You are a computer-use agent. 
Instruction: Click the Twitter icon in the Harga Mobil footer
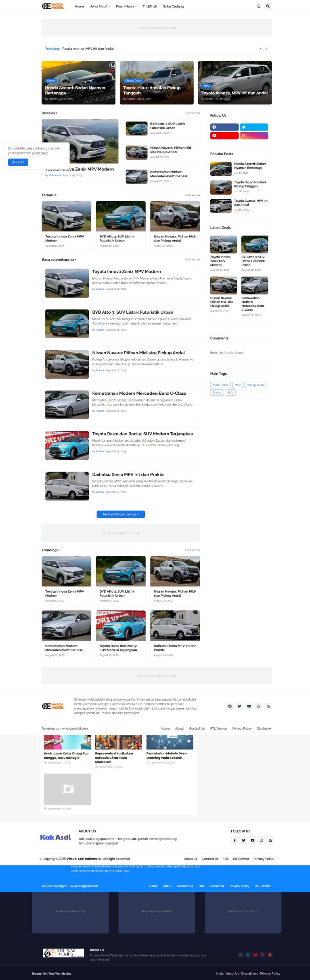pyautogui.click(x=239, y=706)
